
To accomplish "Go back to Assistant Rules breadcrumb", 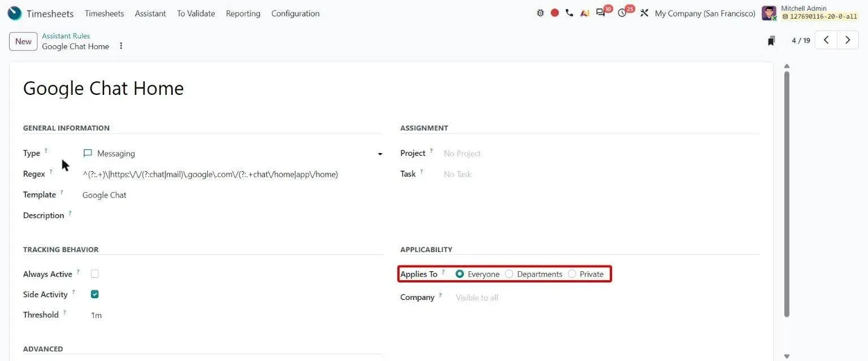I will [66, 36].
